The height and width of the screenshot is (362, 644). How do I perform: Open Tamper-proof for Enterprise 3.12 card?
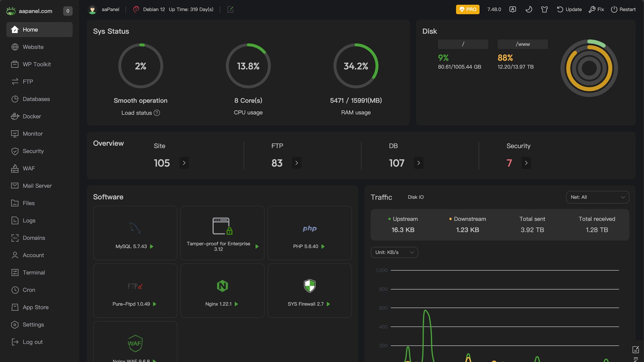point(222,233)
